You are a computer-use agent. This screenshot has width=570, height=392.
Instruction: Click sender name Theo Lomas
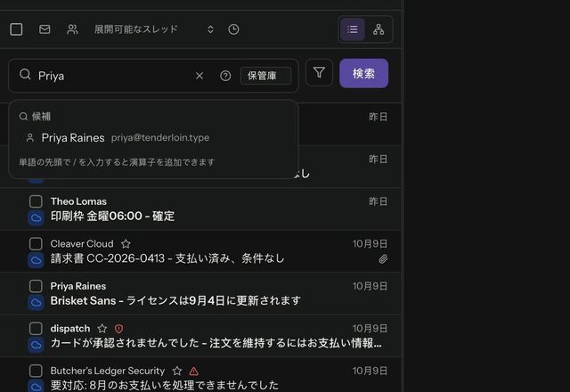click(78, 201)
